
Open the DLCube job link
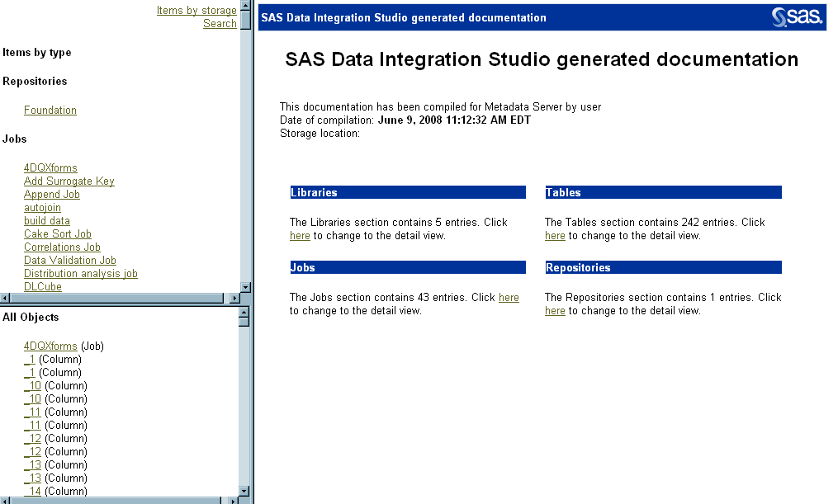[43, 287]
